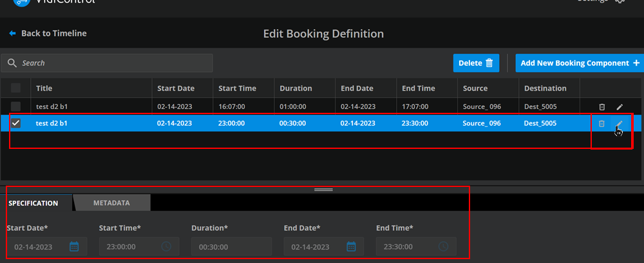Open the End Date calendar picker
644x263 pixels.
point(351,246)
